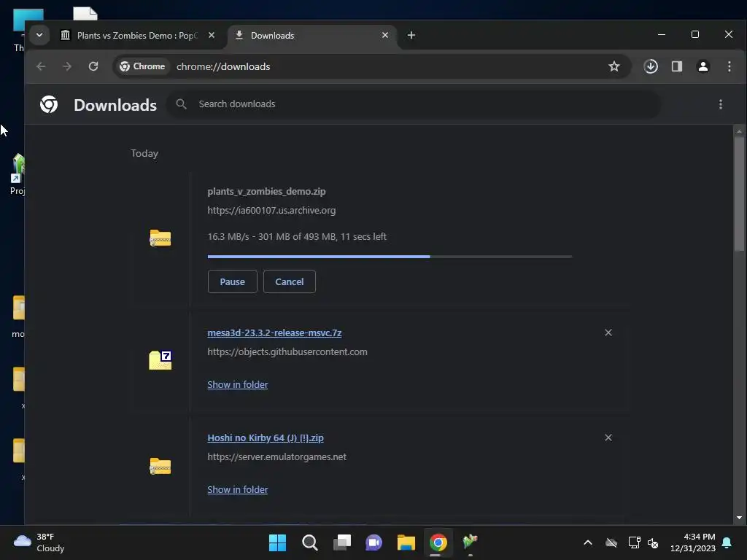Screen dimensions: 747x560
Task: Click the plants_v_zombies_demo.zip download progress bar
Action: 390,257
